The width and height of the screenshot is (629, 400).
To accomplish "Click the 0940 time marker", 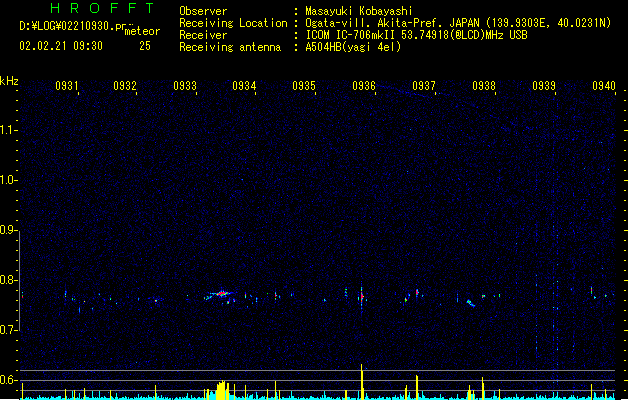I will [x=604, y=85].
